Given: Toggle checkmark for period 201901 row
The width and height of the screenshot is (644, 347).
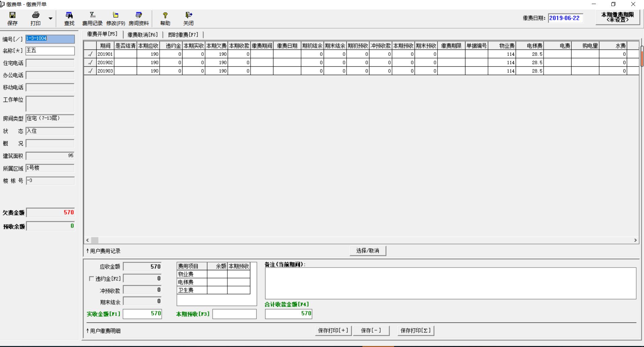Looking at the screenshot, I should [x=90, y=54].
